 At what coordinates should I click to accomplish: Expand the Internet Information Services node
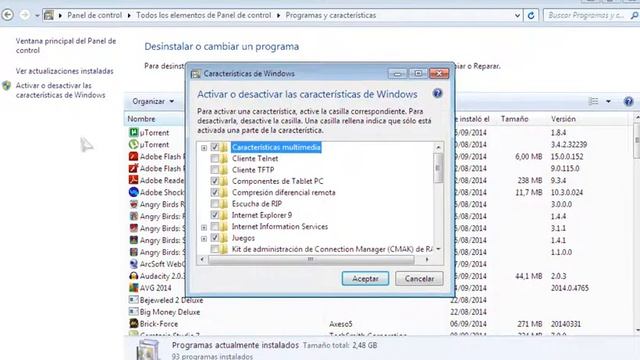(x=204, y=227)
